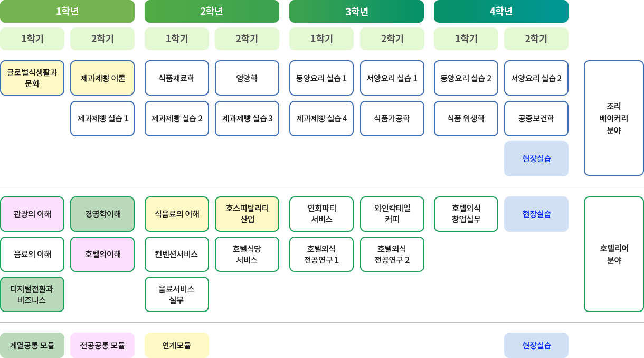Image resolution: width=644 pixels, height=358 pixels.
Task: Click the 호텔리어 분야 box
Action: (614, 254)
